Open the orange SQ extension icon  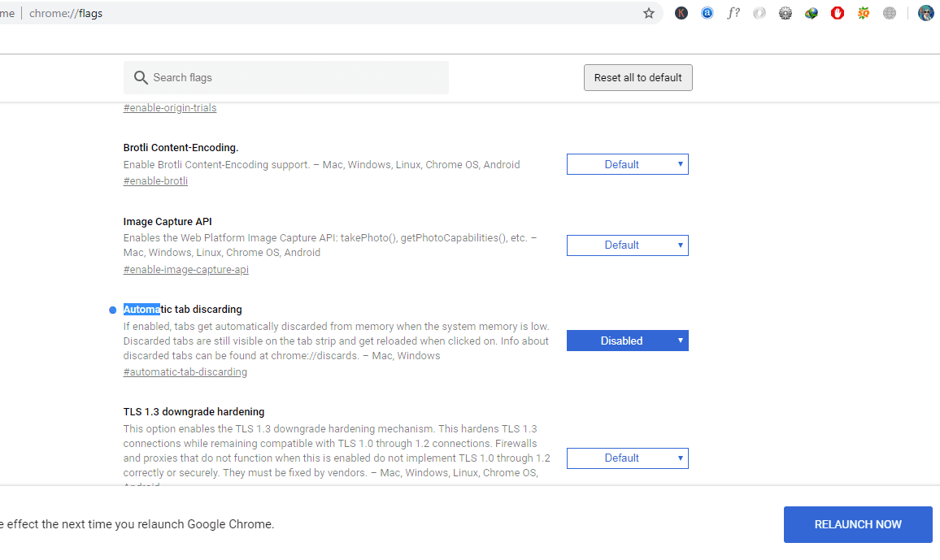click(864, 13)
